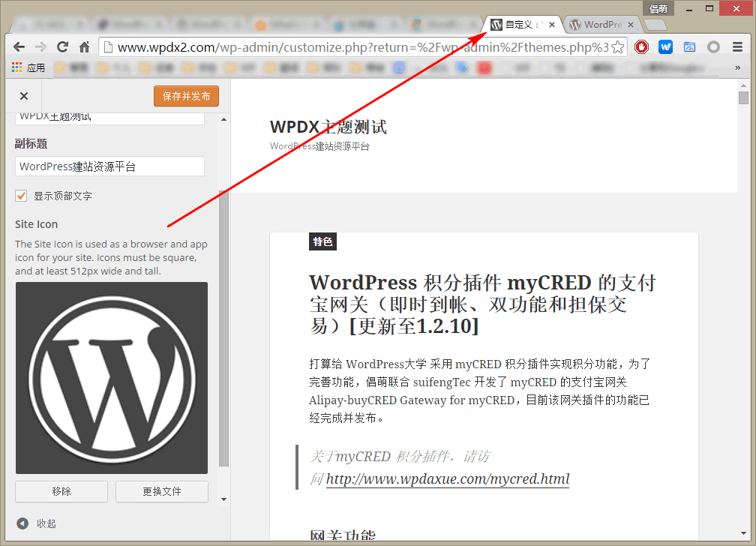Screen dimensions: 756x546
Task: Focus the URL address bar
Action: pos(363,46)
